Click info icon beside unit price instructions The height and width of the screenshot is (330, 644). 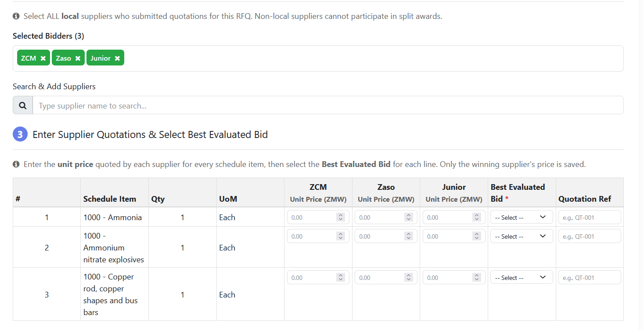16,164
